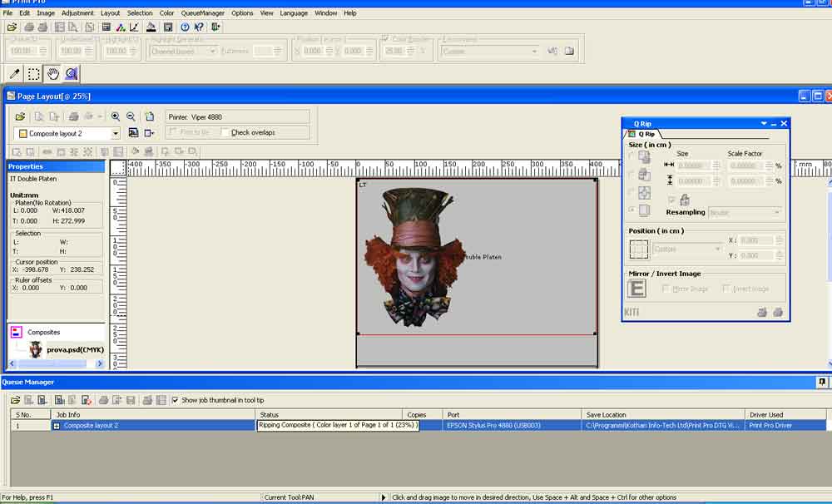Select the Q Rip tab
This screenshot has height=504, width=832.
click(x=643, y=134)
